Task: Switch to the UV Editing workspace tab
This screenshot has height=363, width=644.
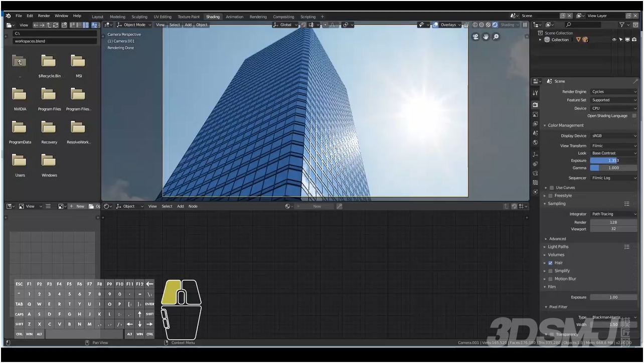Action: (x=163, y=17)
